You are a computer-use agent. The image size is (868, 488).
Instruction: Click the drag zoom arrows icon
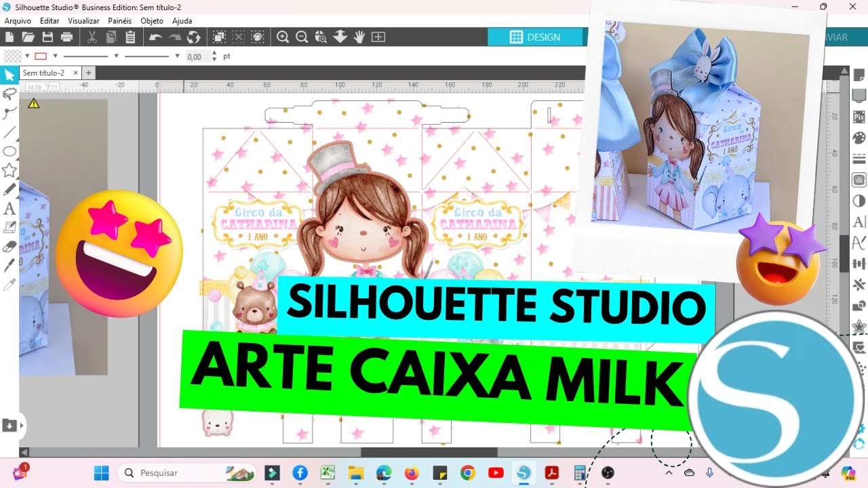(340, 37)
